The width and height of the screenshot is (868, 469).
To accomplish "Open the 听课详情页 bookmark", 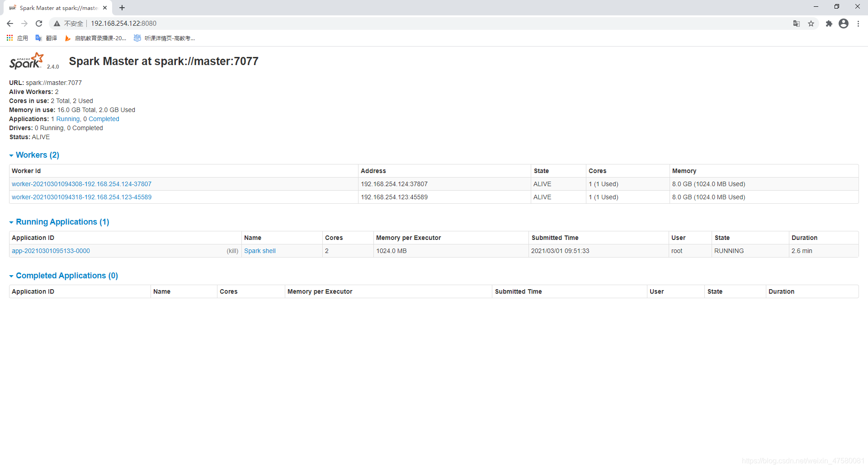I will point(165,38).
